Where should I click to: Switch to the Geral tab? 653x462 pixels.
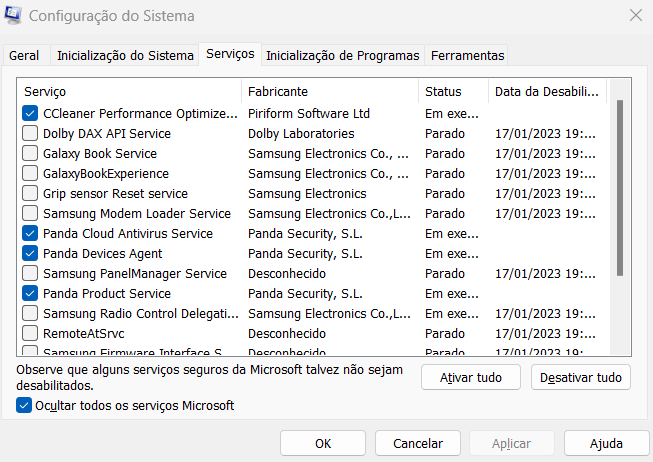coord(24,56)
